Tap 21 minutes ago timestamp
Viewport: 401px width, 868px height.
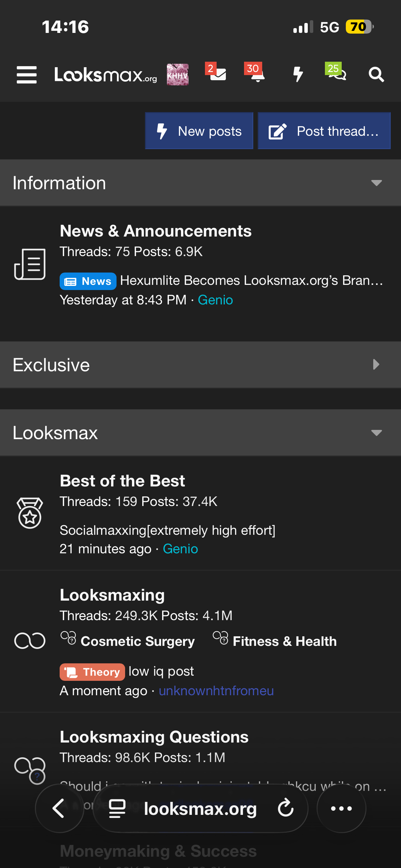click(106, 549)
